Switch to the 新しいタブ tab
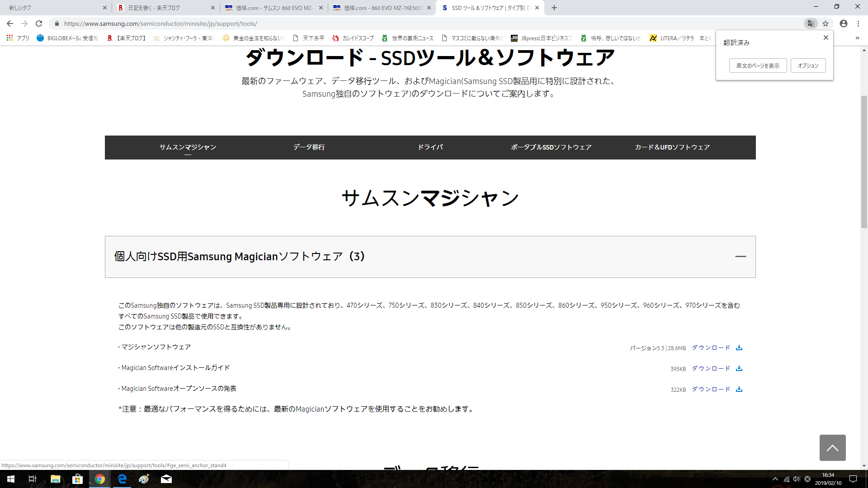The height and width of the screenshot is (488, 868). 54,8
